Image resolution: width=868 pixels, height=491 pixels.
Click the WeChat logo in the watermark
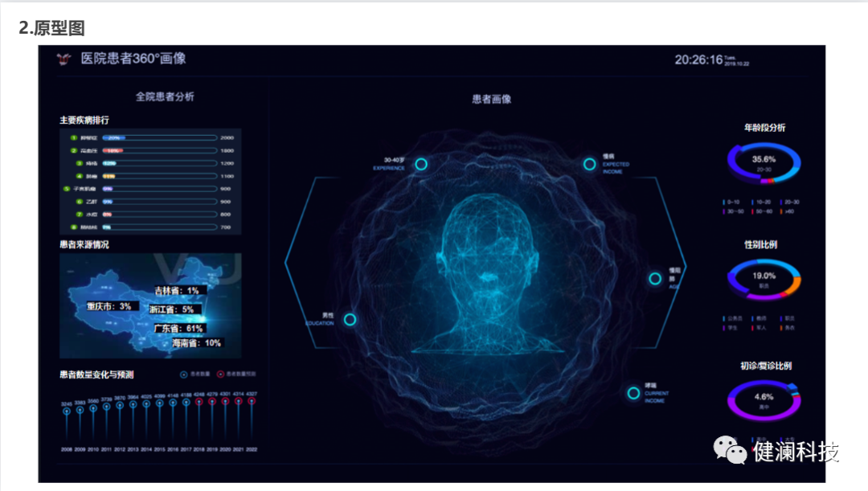(731, 450)
